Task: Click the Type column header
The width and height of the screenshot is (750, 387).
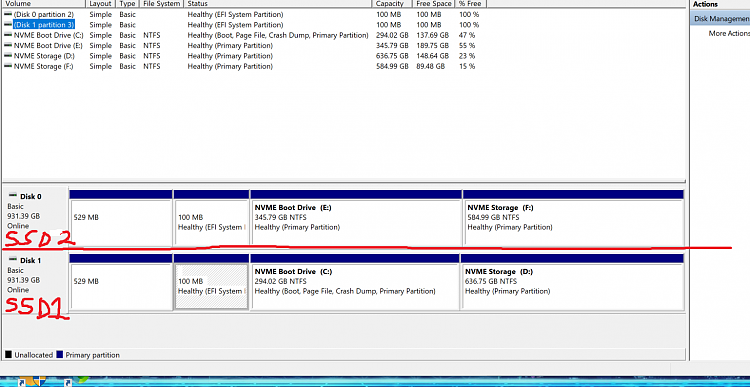Action: [x=128, y=4]
